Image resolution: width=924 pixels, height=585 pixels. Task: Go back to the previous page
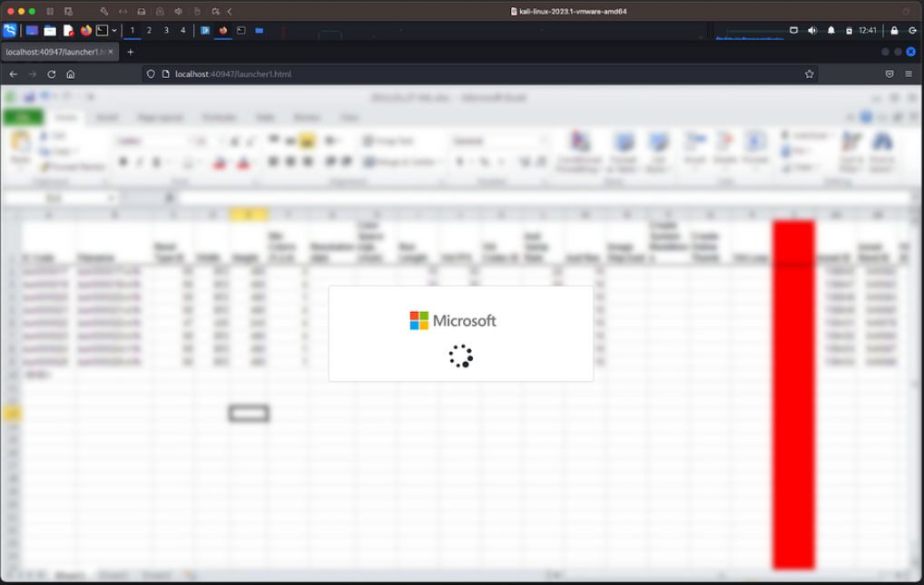point(14,74)
